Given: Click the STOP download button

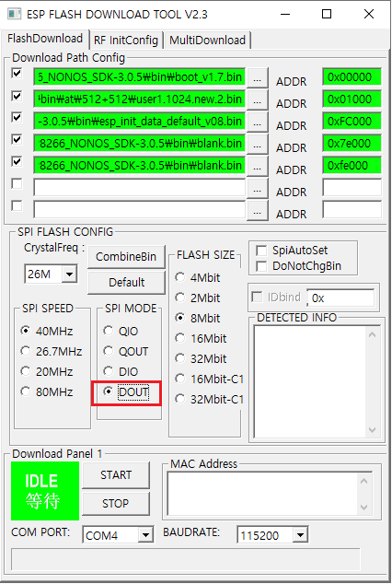Looking at the screenshot, I should pos(116,503).
